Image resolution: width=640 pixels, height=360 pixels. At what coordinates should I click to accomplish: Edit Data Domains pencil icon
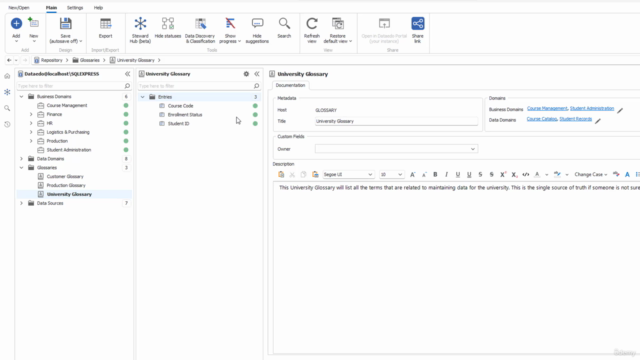598,121
